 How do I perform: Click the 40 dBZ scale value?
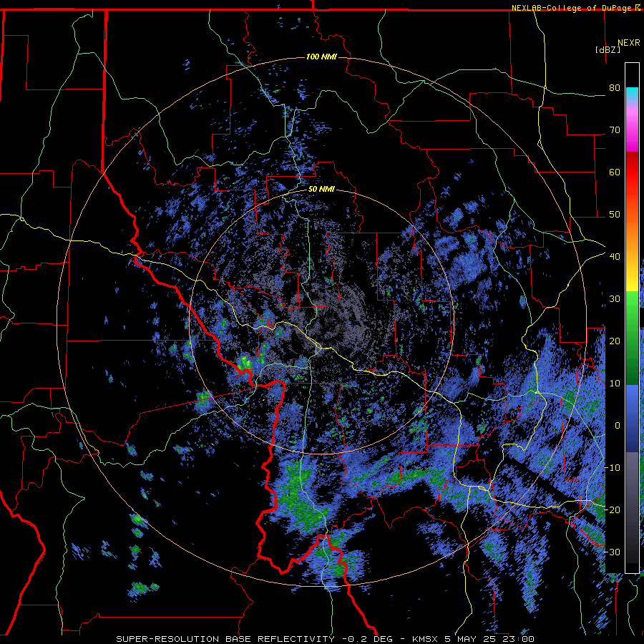pyautogui.click(x=615, y=257)
